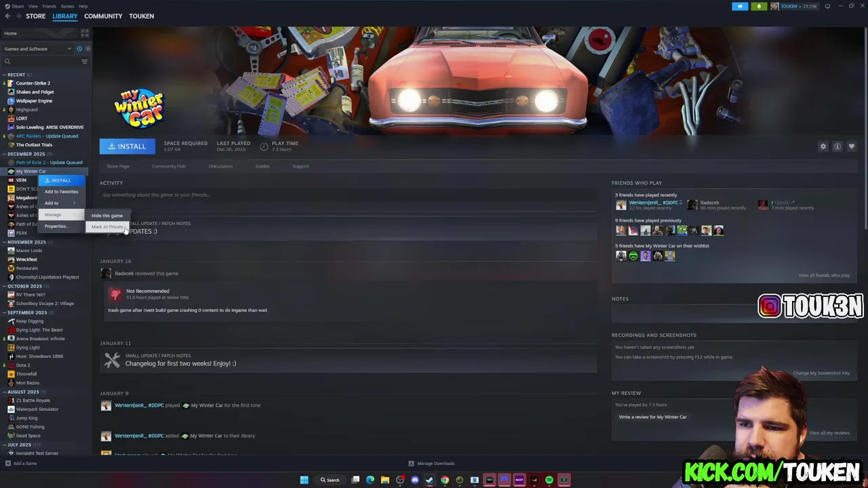This screenshot has width=868, height=488.
Task: Expand the Add to submenu
Action: pyautogui.click(x=61, y=203)
